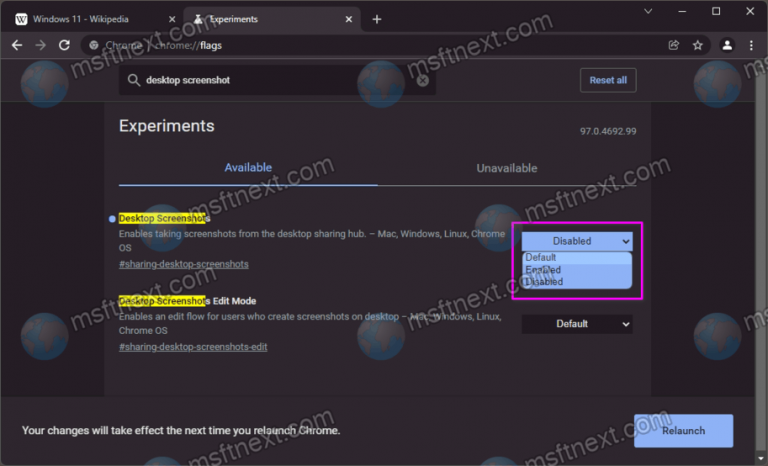Select the Experiments browser tab
The width and height of the screenshot is (768, 466).
coord(273,19)
